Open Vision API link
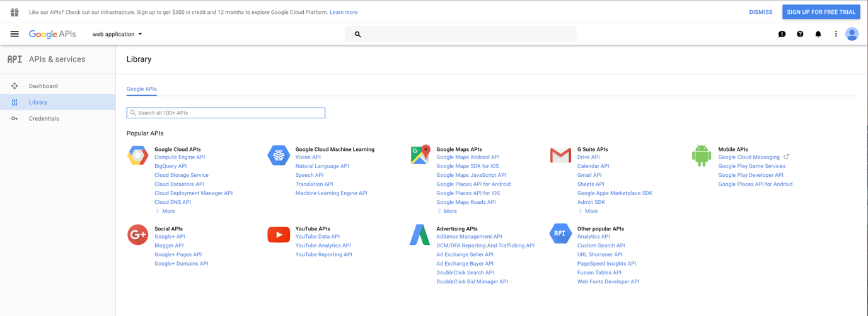The height and width of the screenshot is (316, 868). (x=308, y=157)
